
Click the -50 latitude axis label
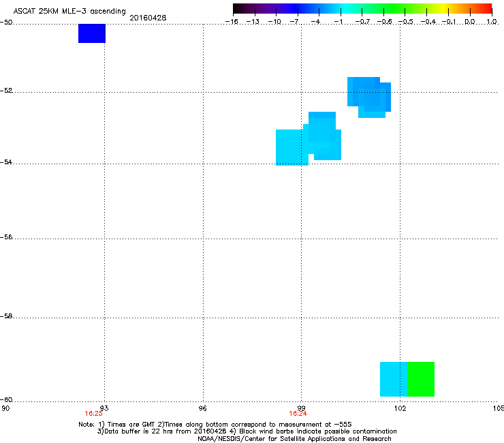5,22
